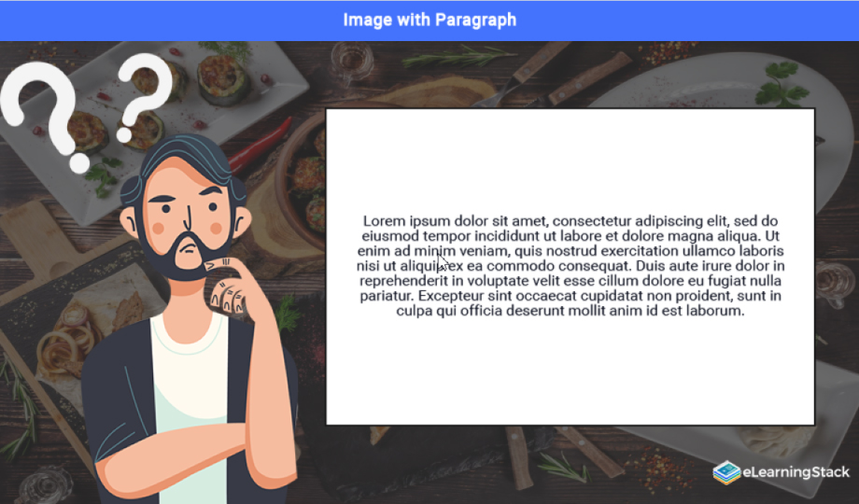This screenshot has width=859, height=504.
Task: Select the thinking man's face
Action: pos(185,221)
